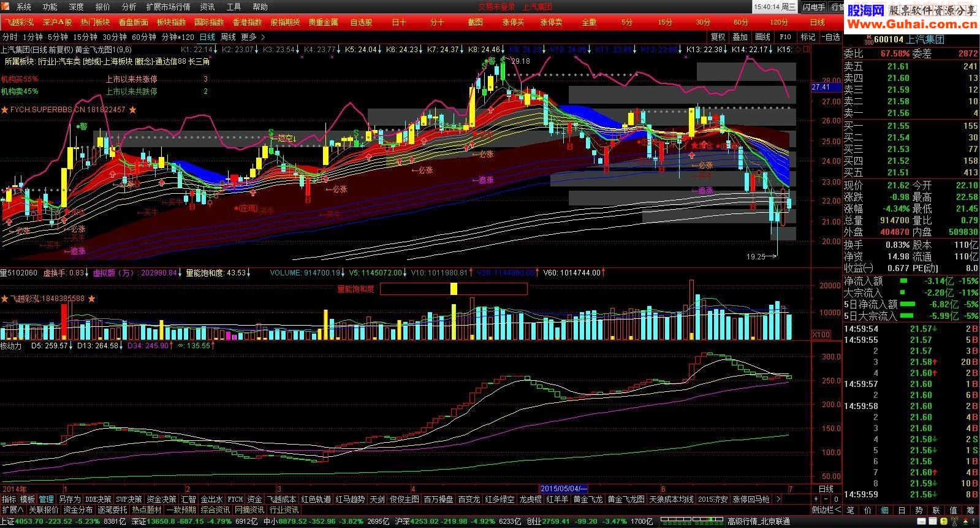Select the 红马趋势 indicator tab
This screenshot has width=980, height=528.
pyautogui.click(x=350, y=499)
